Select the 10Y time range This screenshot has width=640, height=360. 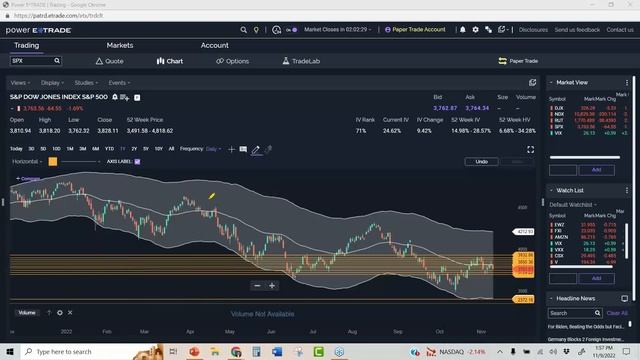pos(159,149)
